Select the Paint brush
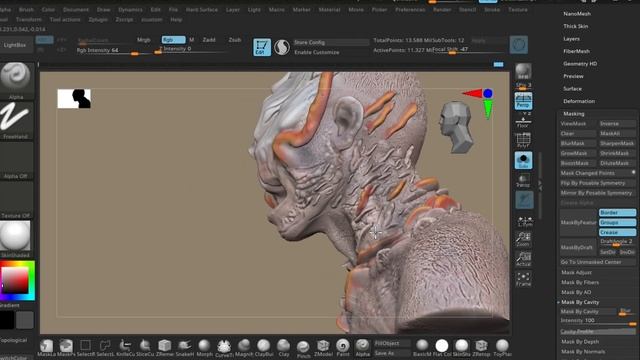The width and height of the screenshot is (640, 360). click(343, 348)
